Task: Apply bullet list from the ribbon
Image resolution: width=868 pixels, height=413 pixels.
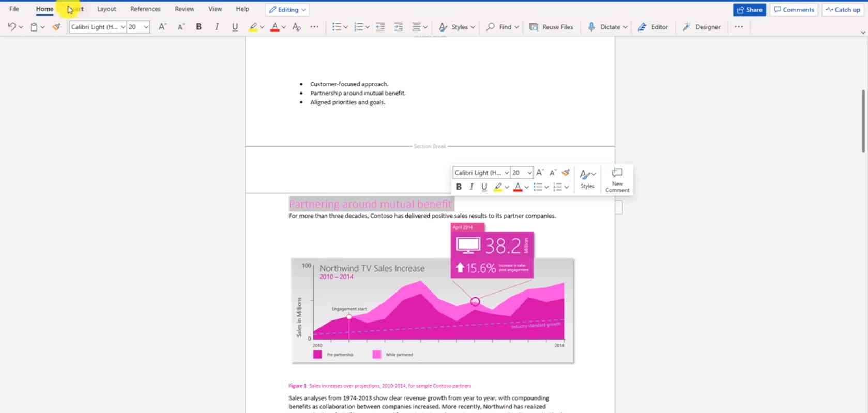Action: pos(337,27)
